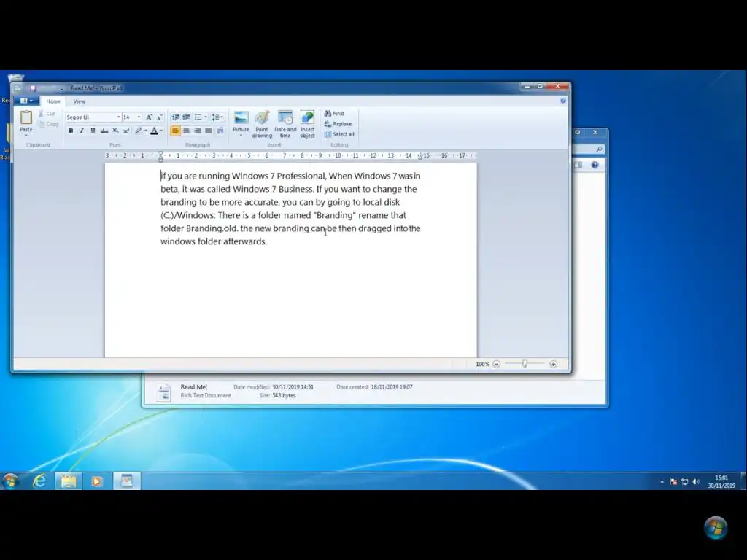Switch to the View ribbon tab
The image size is (747, 560).
[79, 101]
